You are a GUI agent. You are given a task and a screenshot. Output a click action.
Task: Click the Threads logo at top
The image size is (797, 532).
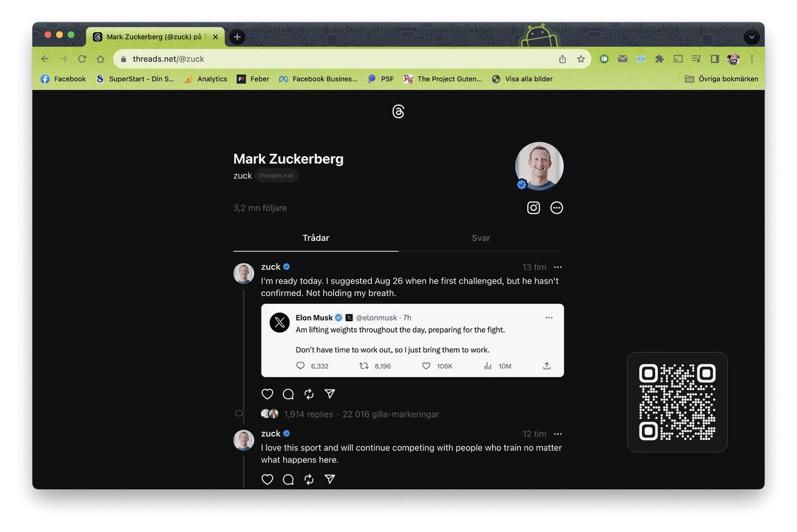(x=398, y=111)
